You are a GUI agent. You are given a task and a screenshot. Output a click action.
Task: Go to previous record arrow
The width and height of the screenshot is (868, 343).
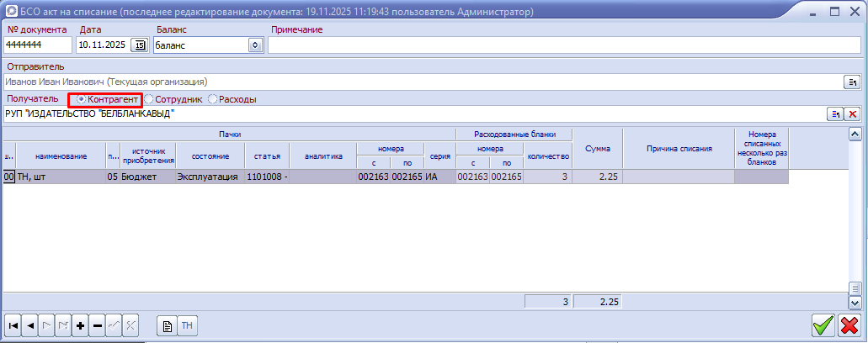[29, 325]
